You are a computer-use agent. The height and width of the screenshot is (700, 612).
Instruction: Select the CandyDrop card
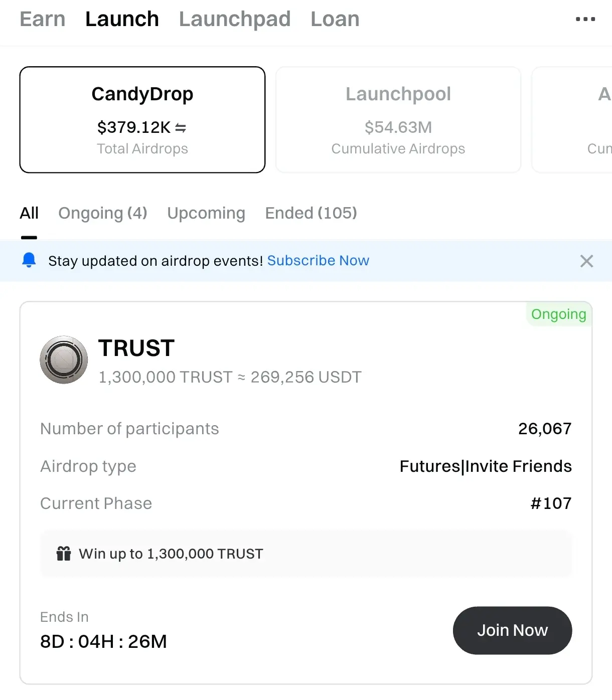(142, 119)
